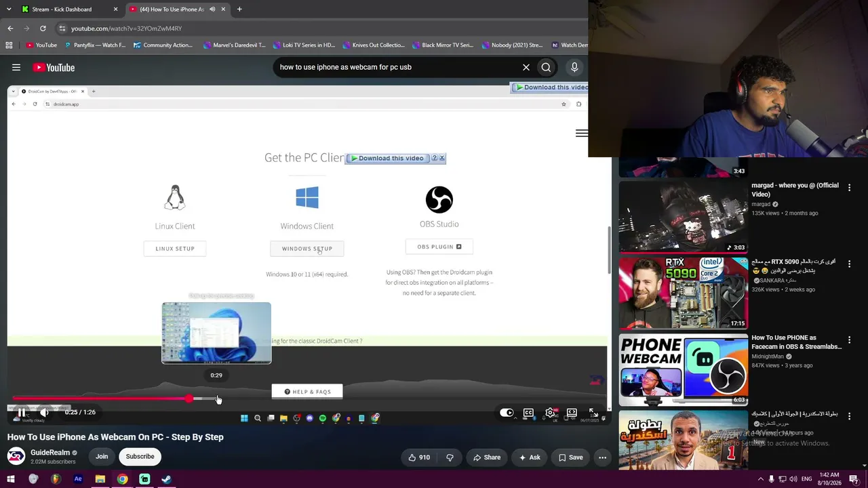Open the GuideRealm channel avatar
Viewport: 868px width, 488px height.
coord(16,456)
